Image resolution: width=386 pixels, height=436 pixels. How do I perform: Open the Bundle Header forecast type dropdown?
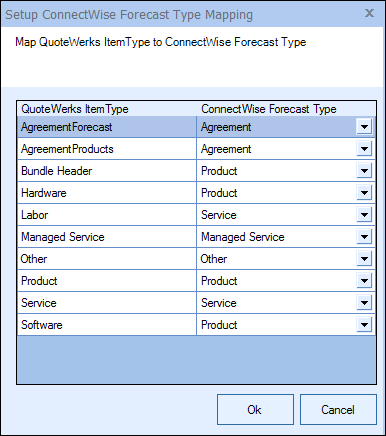coord(364,171)
